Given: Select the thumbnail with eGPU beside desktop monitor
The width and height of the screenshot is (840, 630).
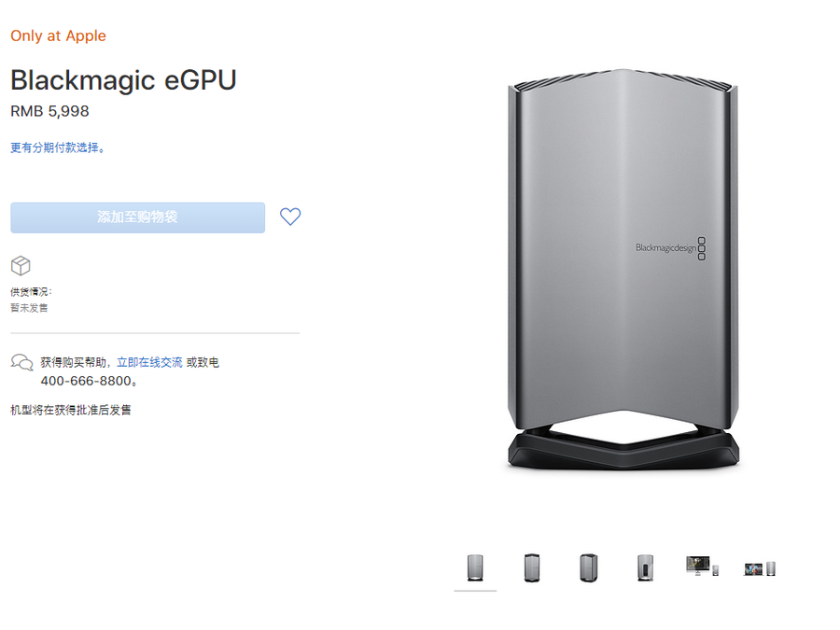Looking at the screenshot, I should (701, 566).
